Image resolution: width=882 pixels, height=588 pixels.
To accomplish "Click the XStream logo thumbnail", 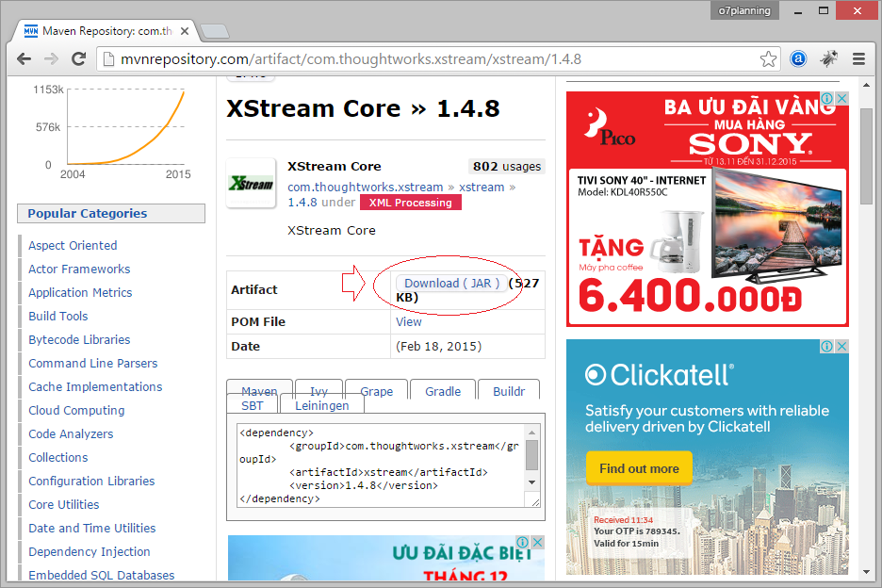I will tap(251, 183).
